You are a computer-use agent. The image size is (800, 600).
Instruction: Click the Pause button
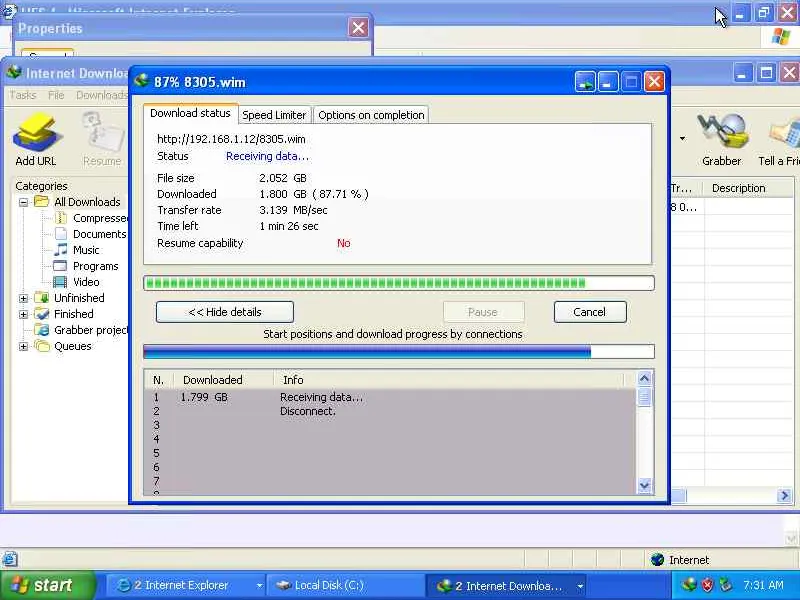pos(483,312)
